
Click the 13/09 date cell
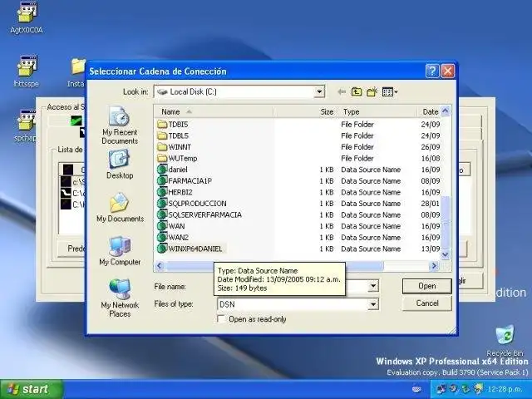(431, 249)
